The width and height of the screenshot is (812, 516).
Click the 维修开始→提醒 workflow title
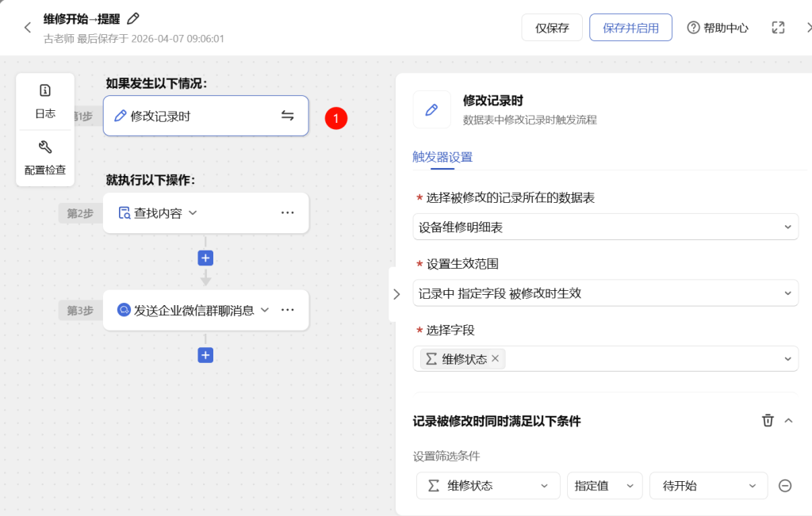(x=82, y=19)
